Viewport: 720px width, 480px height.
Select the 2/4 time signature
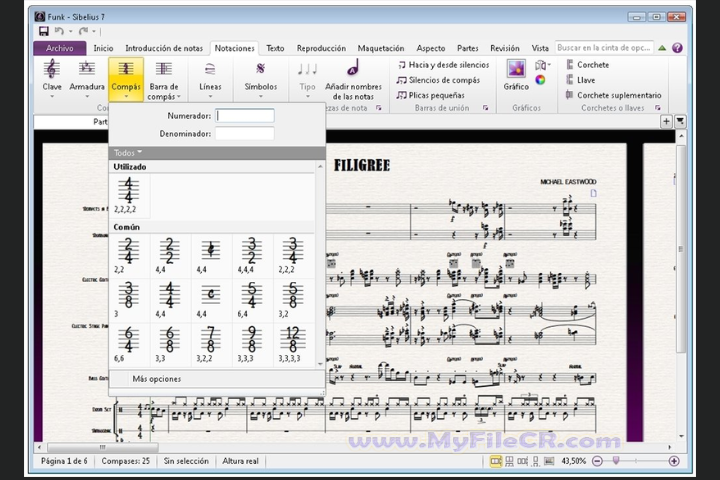tap(129, 255)
